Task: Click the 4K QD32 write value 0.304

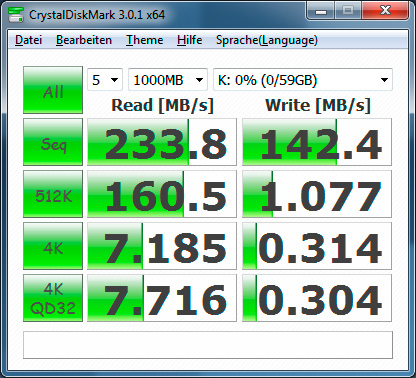Action: click(317, 298)
